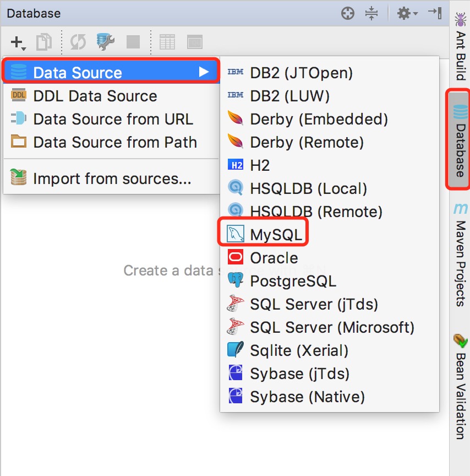Click the Data Source from Path folder icon

19,141
